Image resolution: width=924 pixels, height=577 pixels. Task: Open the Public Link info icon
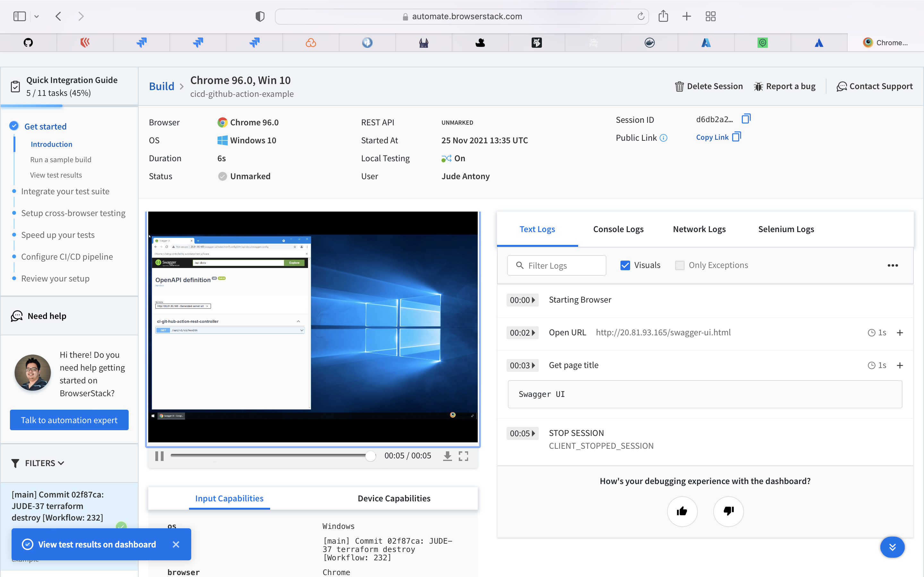point(663,138)
